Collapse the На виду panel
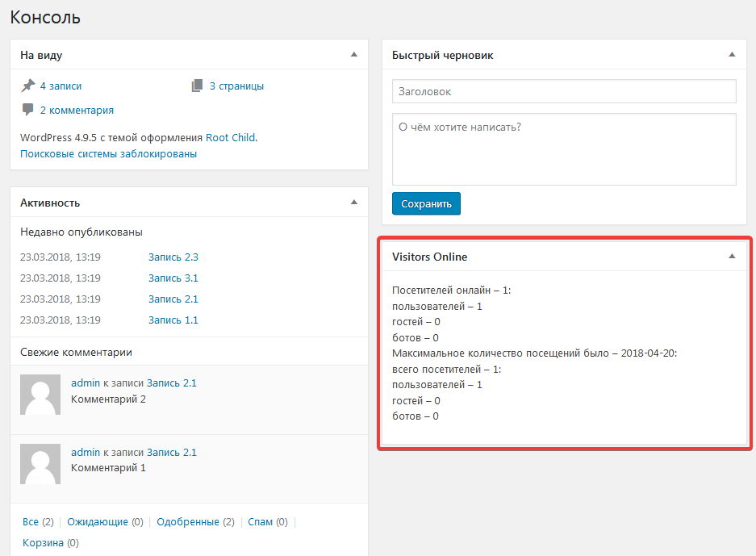 353,55
